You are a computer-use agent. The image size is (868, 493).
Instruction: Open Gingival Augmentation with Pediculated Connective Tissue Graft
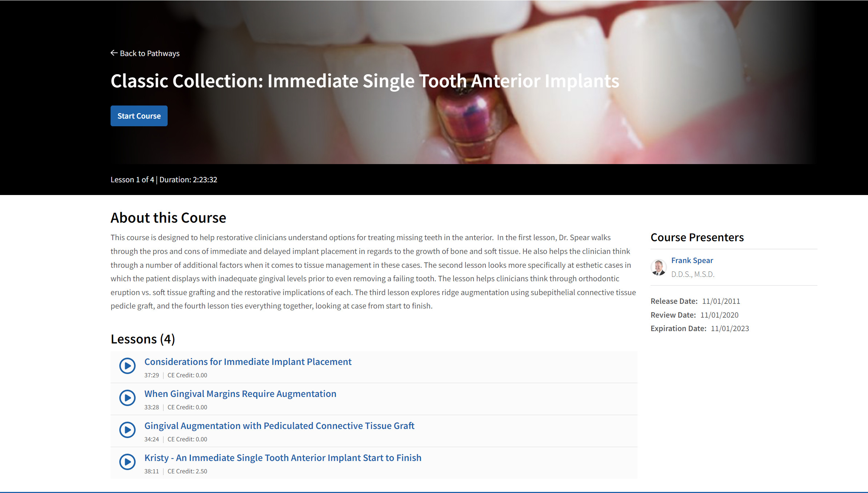coord(279,426)
